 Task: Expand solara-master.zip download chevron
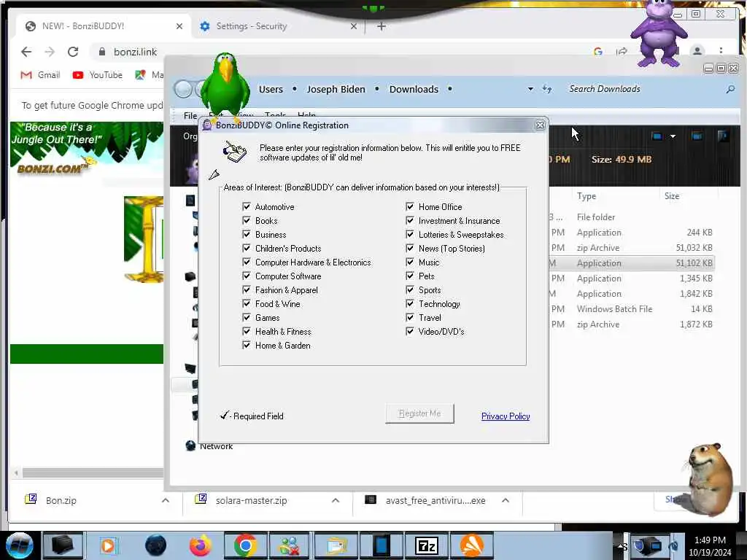pos(336,500)
